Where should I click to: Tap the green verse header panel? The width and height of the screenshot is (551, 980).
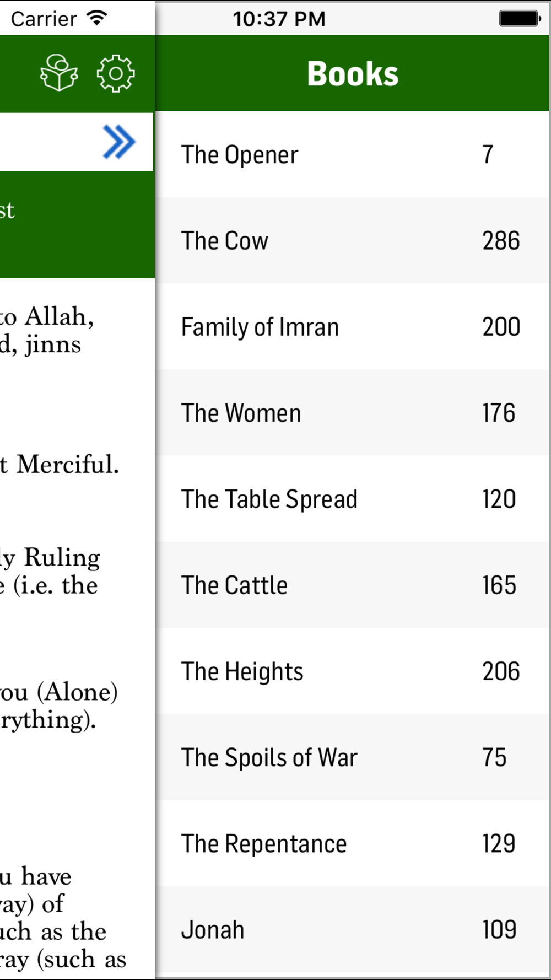pos(77,224)
